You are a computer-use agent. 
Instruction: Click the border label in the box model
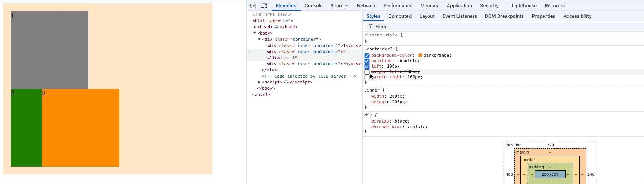pyautogui.click(x=529, y=160)
